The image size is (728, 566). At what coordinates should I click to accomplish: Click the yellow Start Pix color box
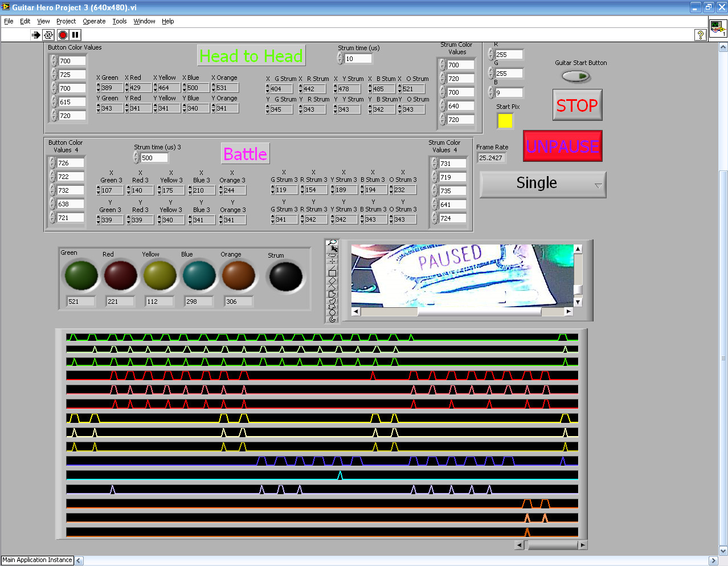pyautogui.click(x=505, y=121)
